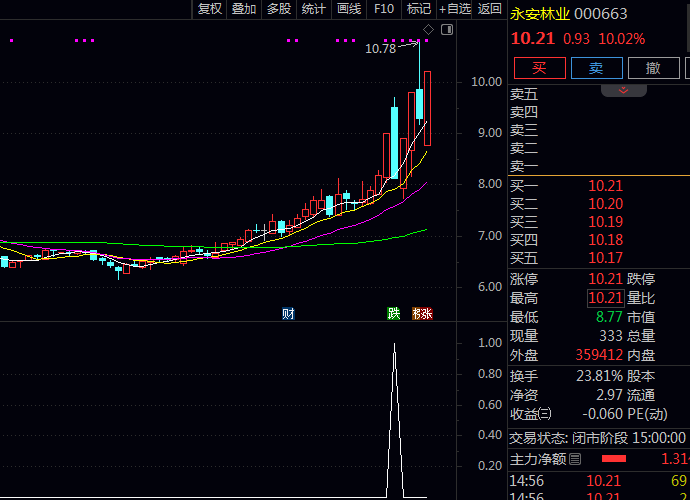Click the green 跌 marker on chart
The height and width of the screenshot is (500, 690).
point(394,313)
